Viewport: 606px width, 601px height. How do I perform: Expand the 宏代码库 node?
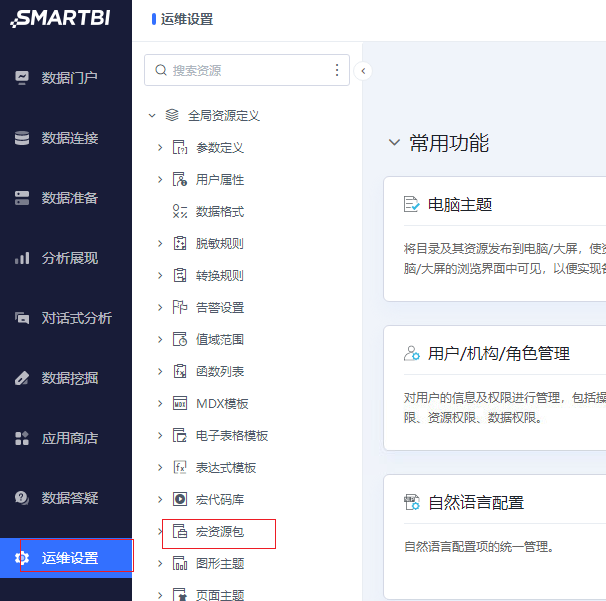click(x=160, y=499)
